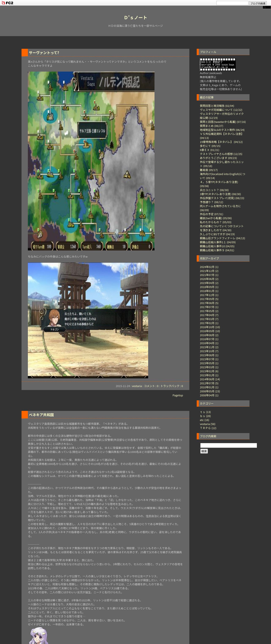Open the D'sノート blog title link
Image resolution: width=271 pixels, height=644 pixels.
pyautogui.click(x=135, y=18)
